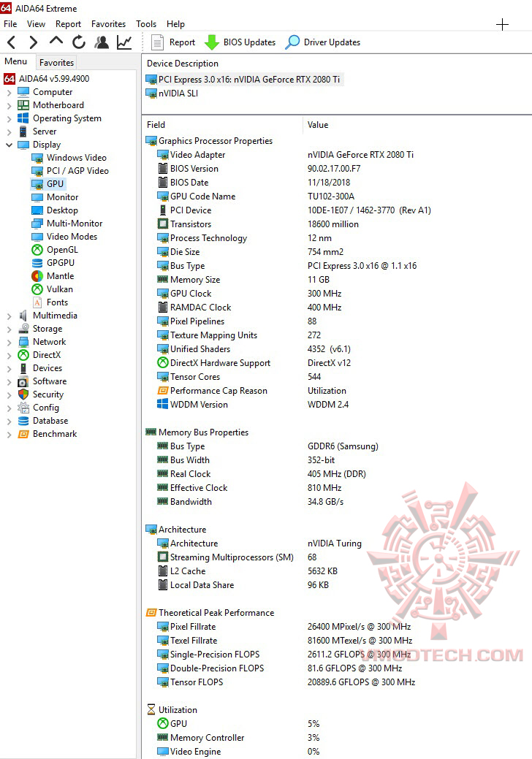Select PCI / AGP Video item
The height and width of the screenshot is (759, 532).
[77, 171]
